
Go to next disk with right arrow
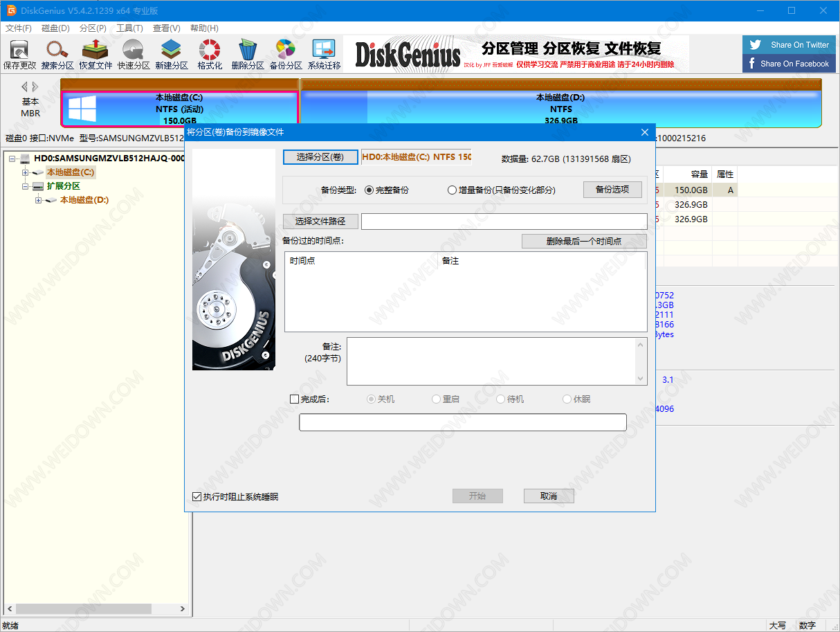point(35,87)
